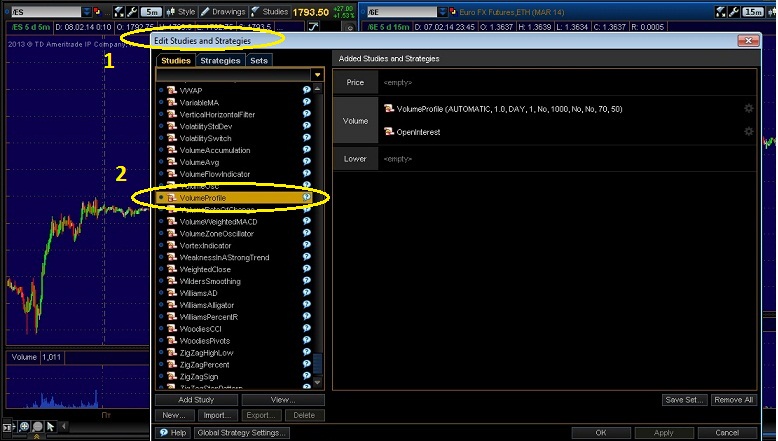Open settings gear for VolumeProfile study
778x441 pixels.
pyautogui.click(x=748, y=108)
